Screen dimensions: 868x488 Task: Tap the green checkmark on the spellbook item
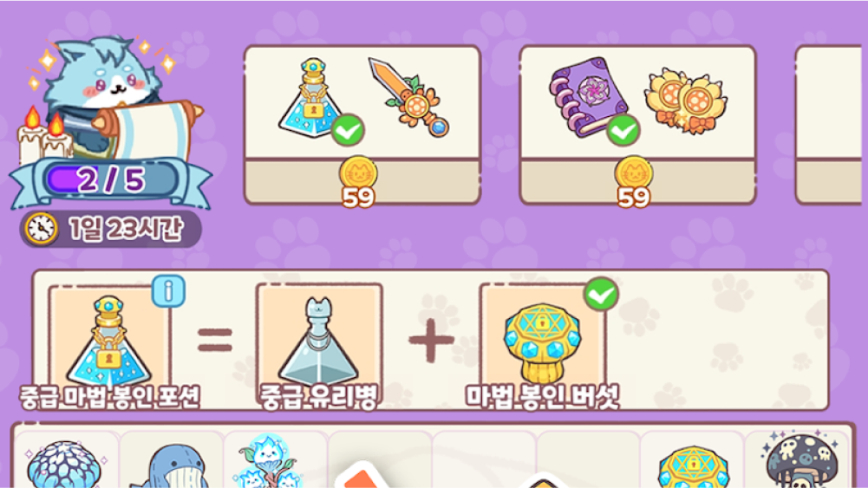[623, 131]
